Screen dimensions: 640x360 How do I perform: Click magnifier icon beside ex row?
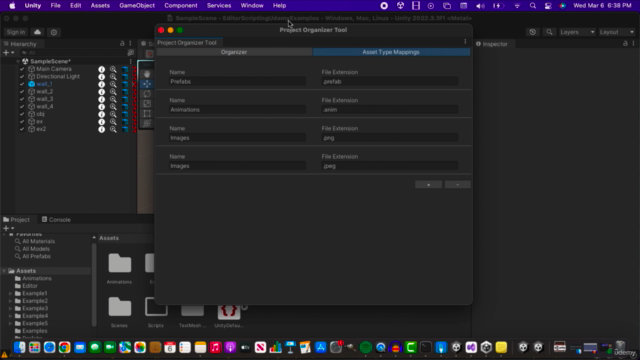(x=113, y=122)
